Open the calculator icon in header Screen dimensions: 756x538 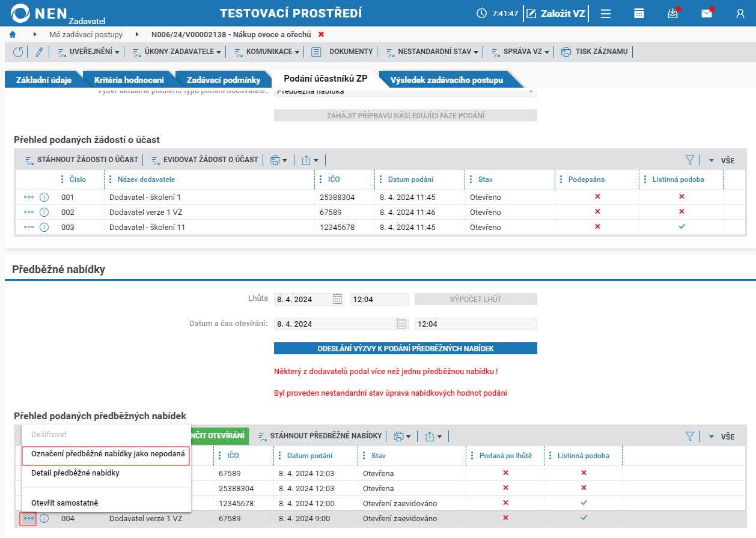(639, 13)
